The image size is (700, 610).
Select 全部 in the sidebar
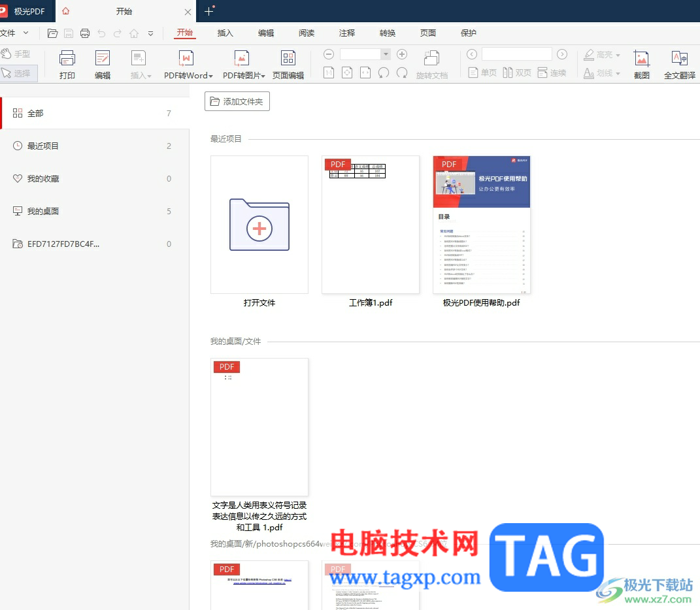(x=95, y=114)
